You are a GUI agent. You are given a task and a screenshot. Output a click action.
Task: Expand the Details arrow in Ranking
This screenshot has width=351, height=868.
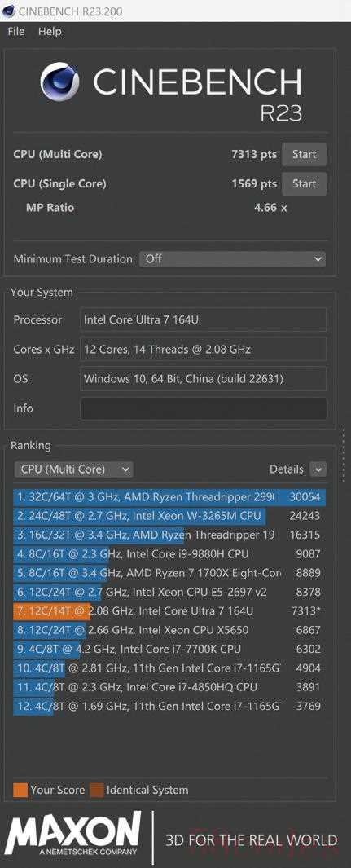click(x=318, y=469)
